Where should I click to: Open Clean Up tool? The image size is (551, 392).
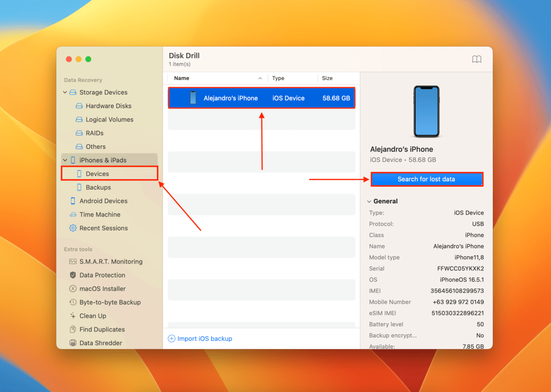93,316
